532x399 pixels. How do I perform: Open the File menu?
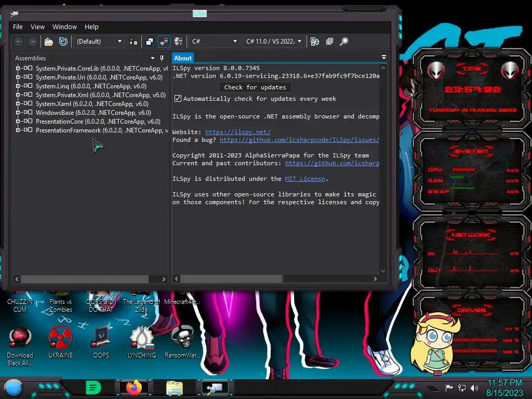pyautogui.click(x=18, y=27)
